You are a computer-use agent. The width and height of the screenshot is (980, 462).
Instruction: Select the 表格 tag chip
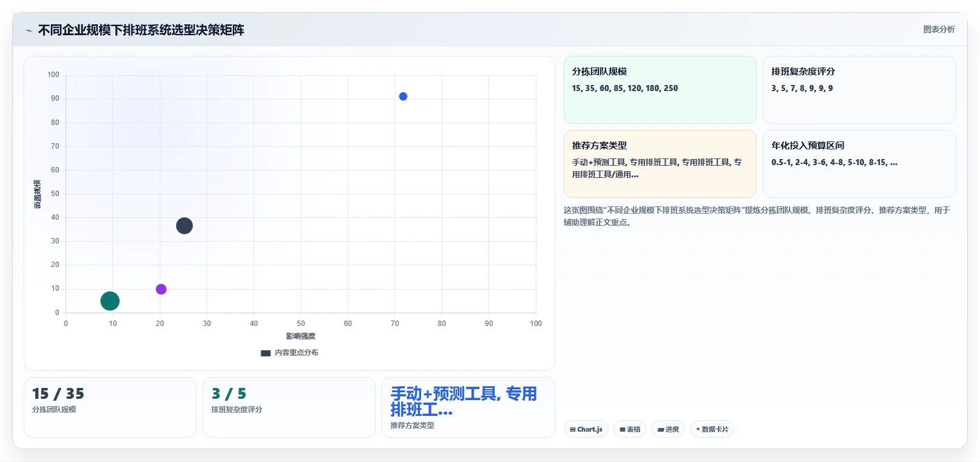(x=630, y=429)
